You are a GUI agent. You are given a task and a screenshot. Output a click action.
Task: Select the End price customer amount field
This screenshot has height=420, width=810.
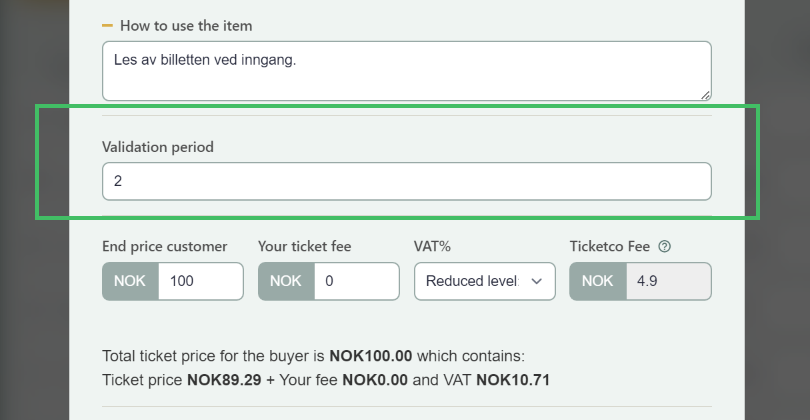coord(200,281)
